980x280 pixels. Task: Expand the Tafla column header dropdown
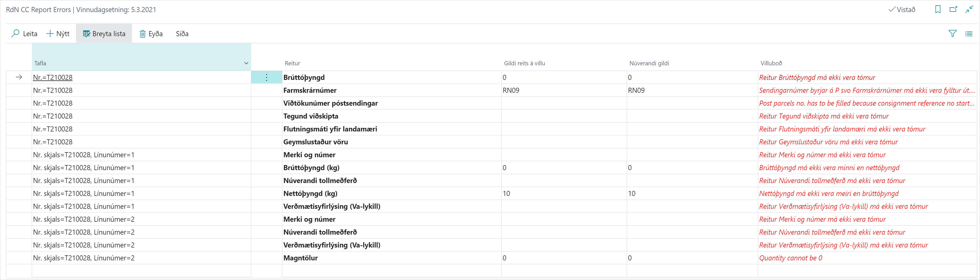coord(246,63)
